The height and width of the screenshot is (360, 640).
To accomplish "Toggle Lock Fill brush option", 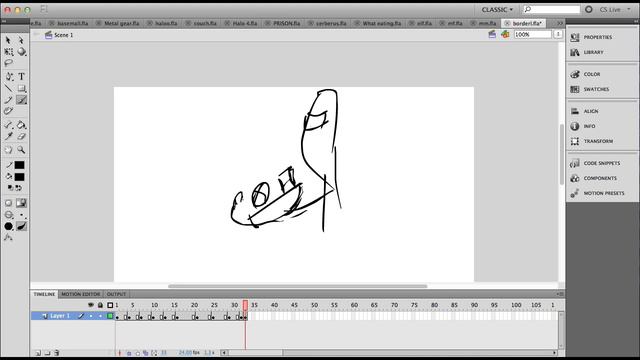I will click(21, 203).
